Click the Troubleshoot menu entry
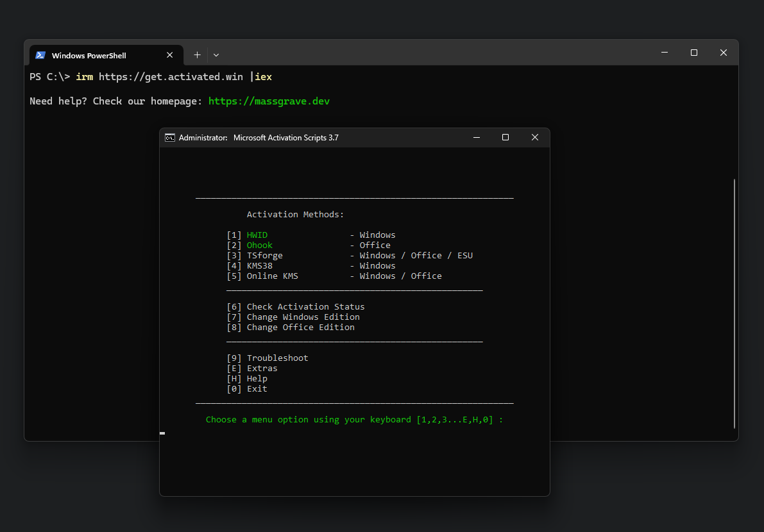Screen dimensions: 764x532 [277, 358]
